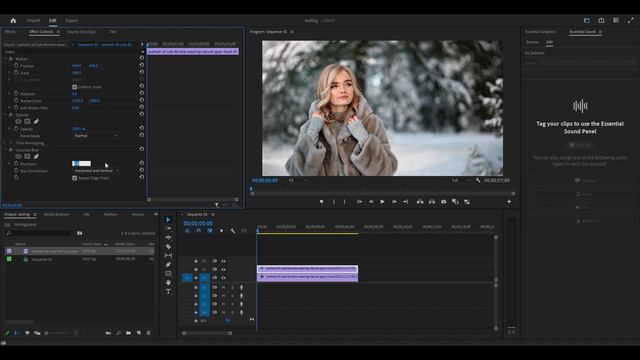Open timeline display settings wrench
Screen dimensions: 640x360
233,231
